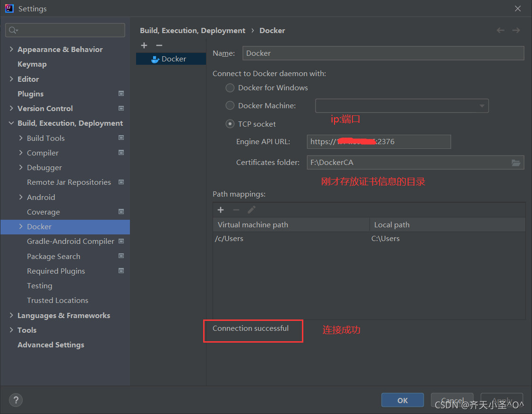Viewport: 532px width, 414px height.
Task: Click the add Docker configuration plus icon
Action: pos(144,45)
